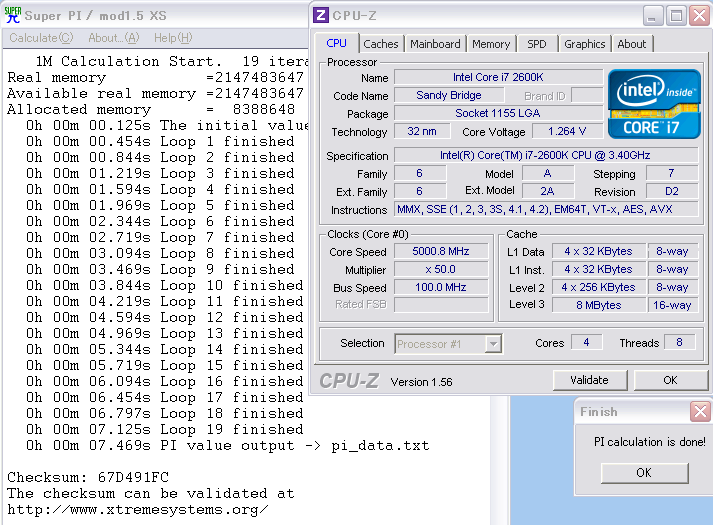
Task: Click the Loop 19 finished line
Action: point(165,430)
